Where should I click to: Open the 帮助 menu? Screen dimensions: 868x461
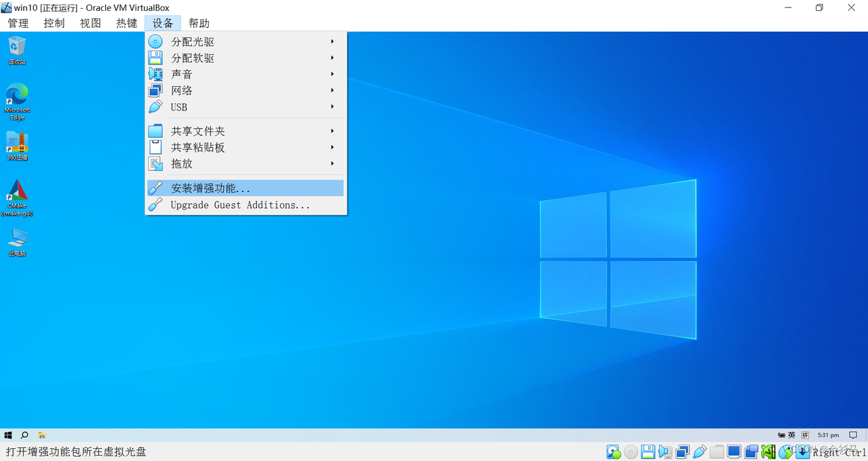199,23
